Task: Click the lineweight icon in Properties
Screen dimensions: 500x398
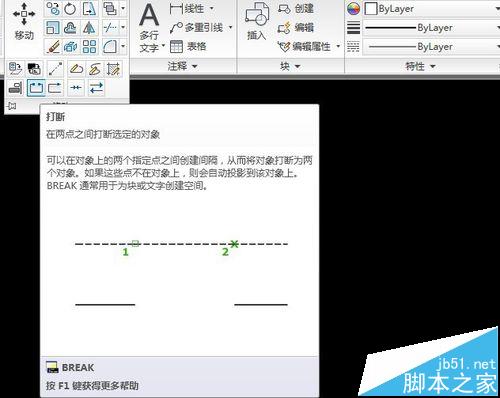Action: (353, 28)
